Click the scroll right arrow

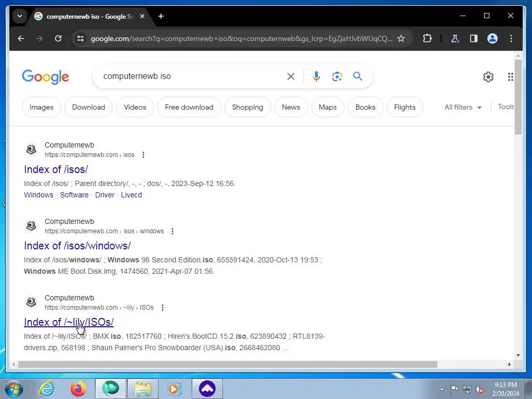(509, 364)
